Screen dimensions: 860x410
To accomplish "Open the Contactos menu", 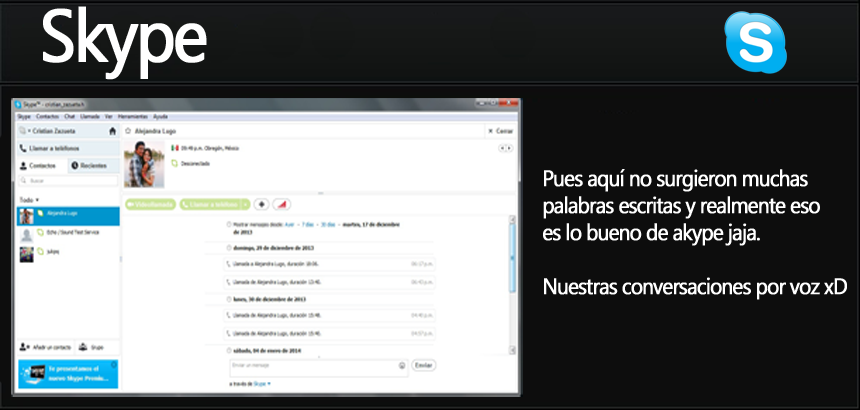I will coord(47,117).
